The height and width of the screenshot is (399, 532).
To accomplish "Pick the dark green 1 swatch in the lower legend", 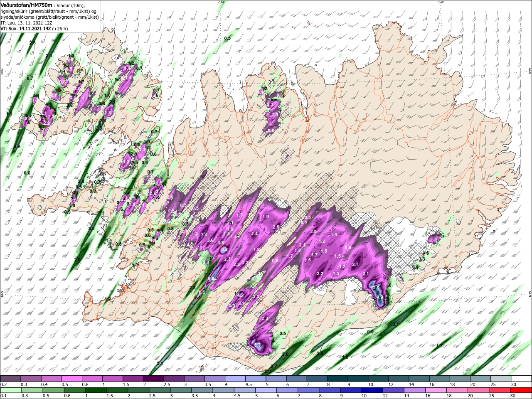I will tap(96, 390).
